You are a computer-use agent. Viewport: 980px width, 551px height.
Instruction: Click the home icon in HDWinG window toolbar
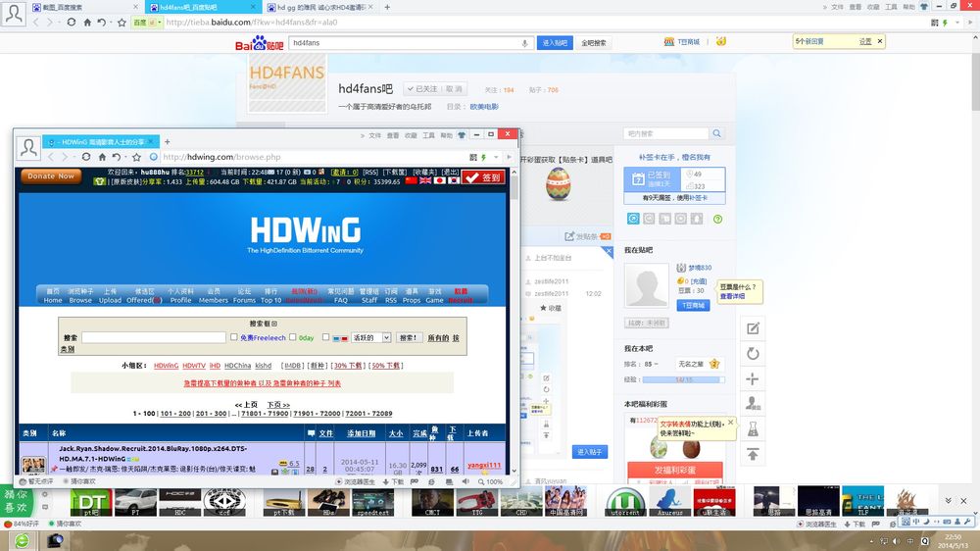pos(102,157)
